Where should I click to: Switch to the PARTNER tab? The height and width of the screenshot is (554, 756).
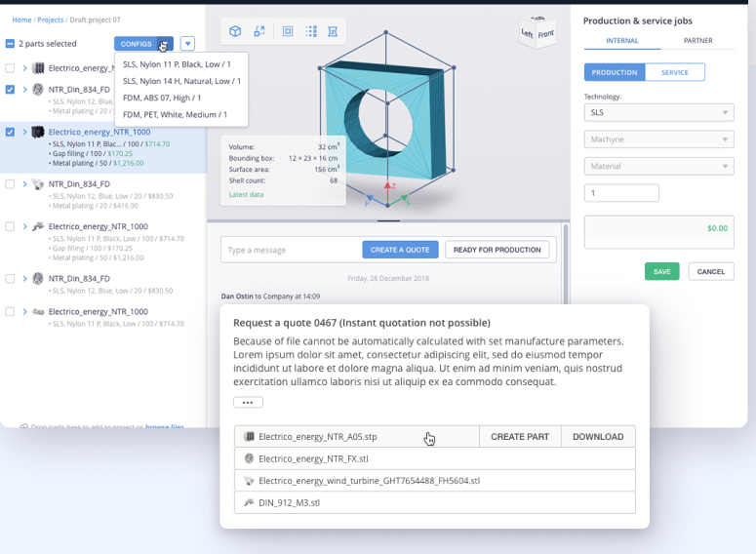(697, 41)
